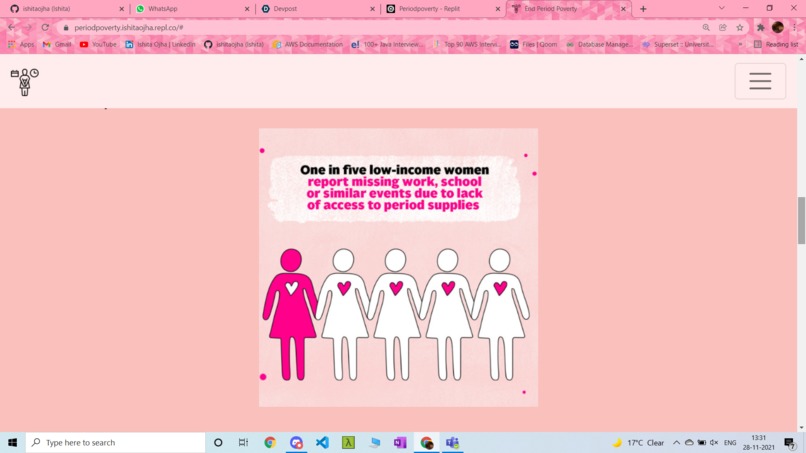Click the address bar URL field
Image resolution: width=806 pixels, height=453 pixels.
coord(380,27)
